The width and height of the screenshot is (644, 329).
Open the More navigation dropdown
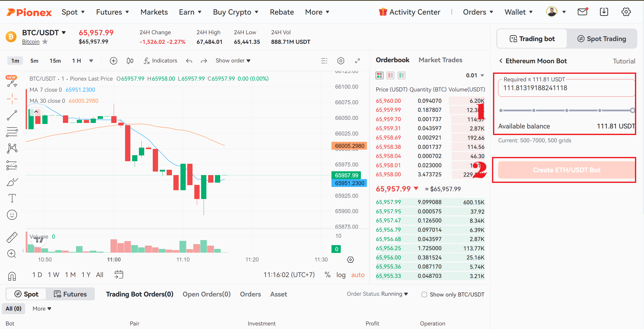317,12
